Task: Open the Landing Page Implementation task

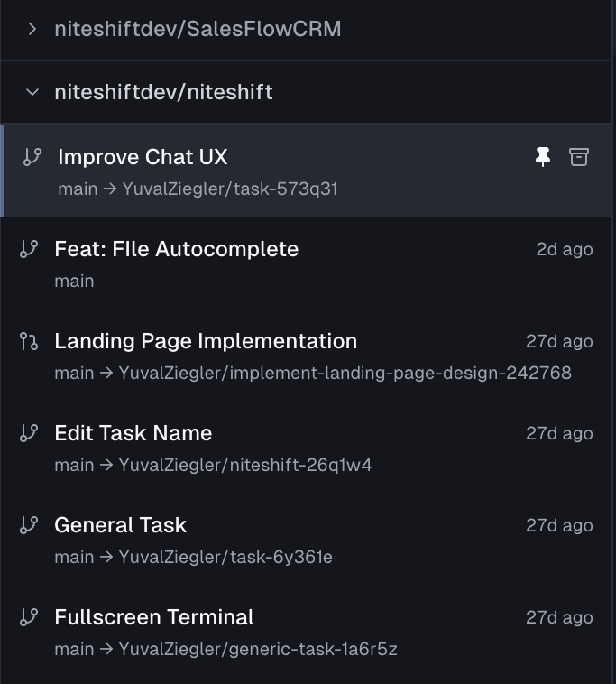Action: click(206, 341)
